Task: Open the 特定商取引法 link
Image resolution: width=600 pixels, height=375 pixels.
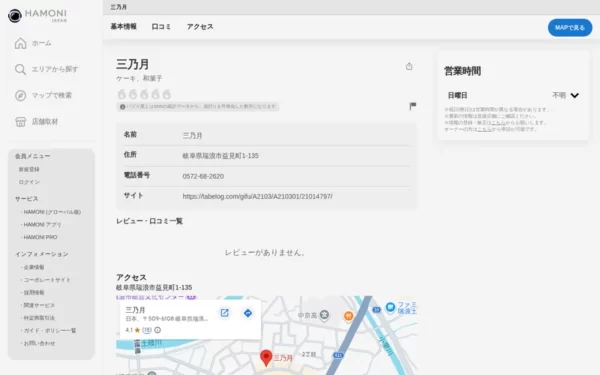Action: pos(39,318)
